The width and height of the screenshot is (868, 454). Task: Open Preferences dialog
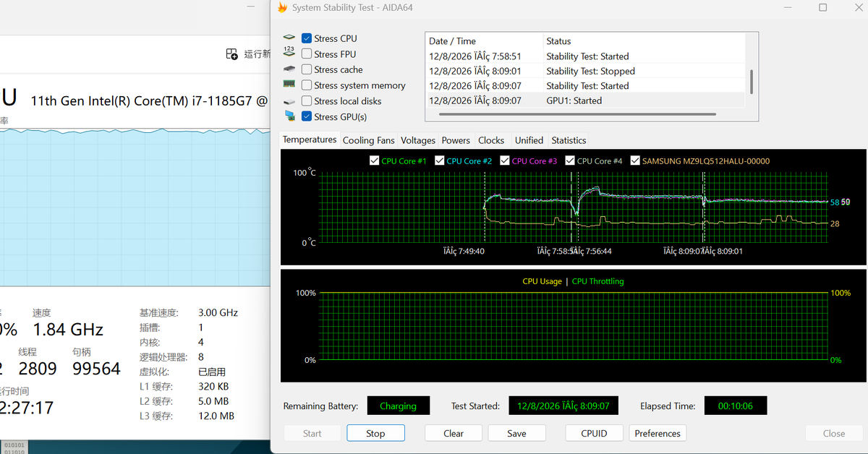click(658, 433)
